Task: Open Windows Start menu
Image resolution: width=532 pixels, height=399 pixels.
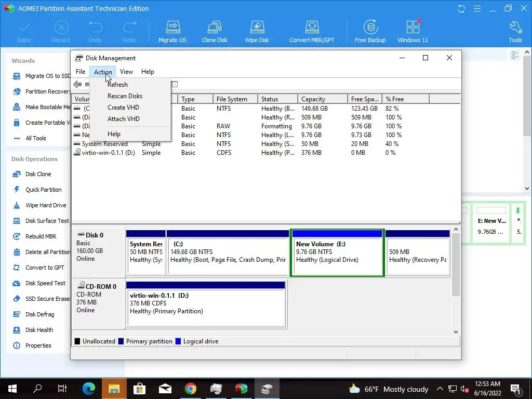Action: coord(12,389)
